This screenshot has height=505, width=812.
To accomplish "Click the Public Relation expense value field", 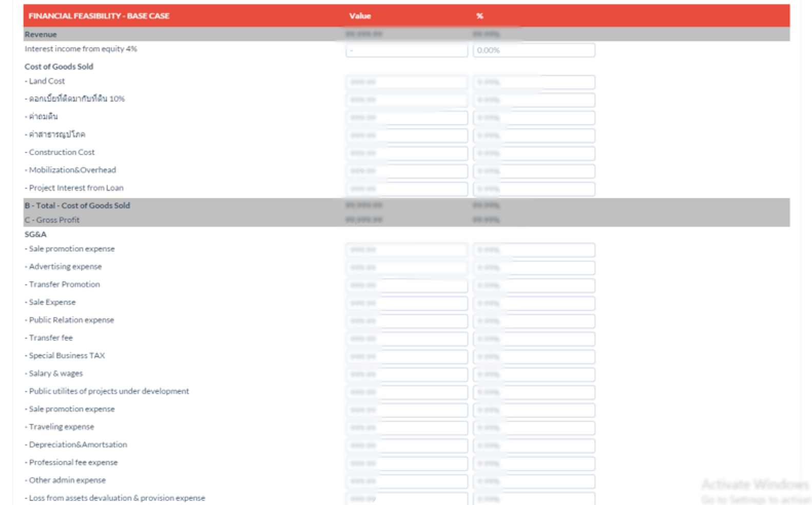I will (407, 321).
